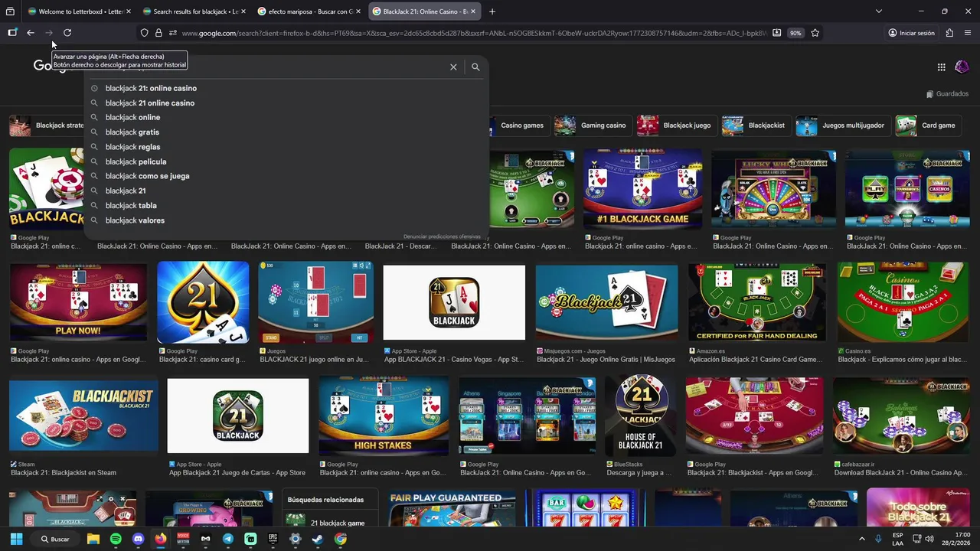Switch to Search results for blackjack tab

[x=194, y=11]
